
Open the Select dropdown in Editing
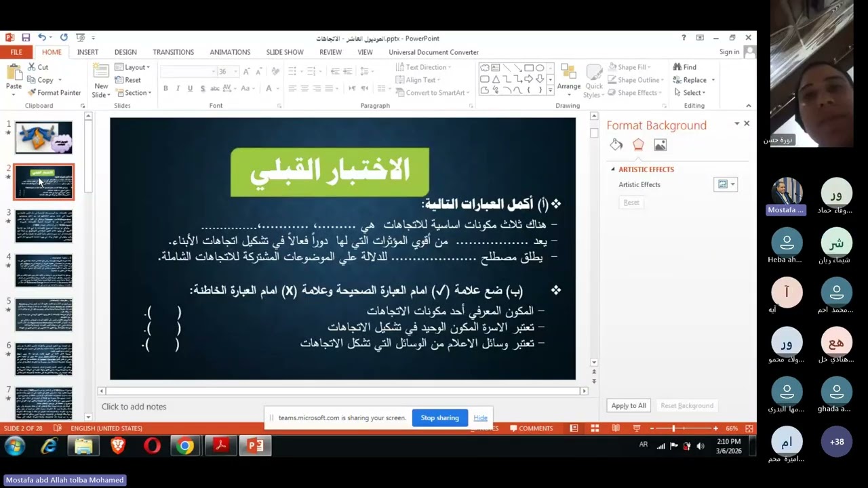coord(690,93)
